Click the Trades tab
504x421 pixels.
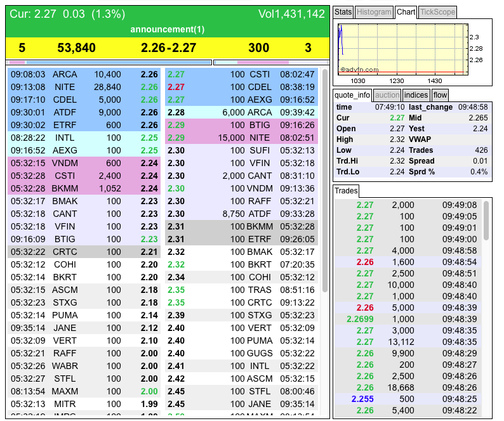pos(347,190)
